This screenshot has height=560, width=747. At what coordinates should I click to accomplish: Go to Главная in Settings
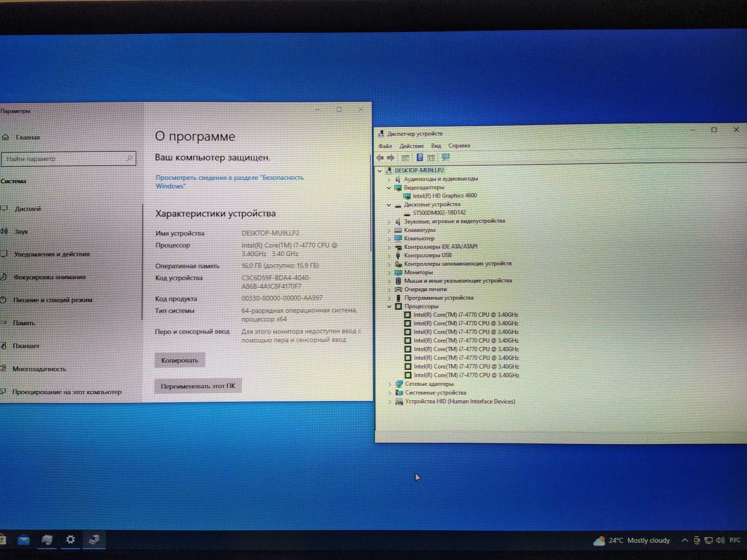tap(28, 137)
